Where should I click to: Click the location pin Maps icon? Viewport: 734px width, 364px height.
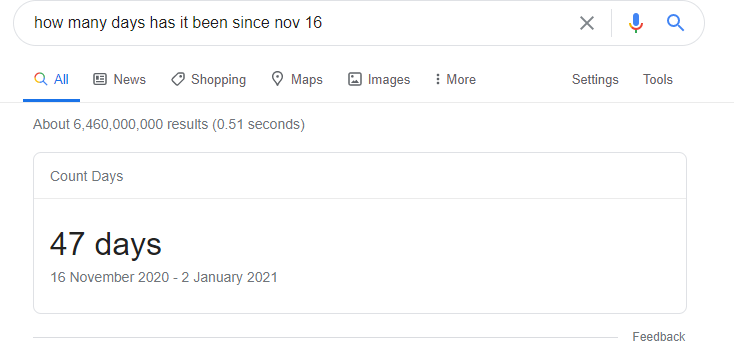277,79
